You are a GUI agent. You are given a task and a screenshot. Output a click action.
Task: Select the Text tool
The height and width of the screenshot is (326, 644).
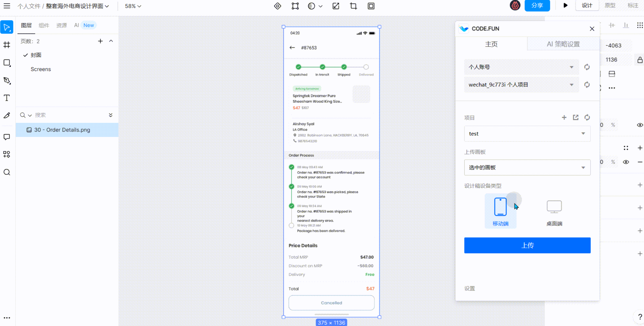7,98
